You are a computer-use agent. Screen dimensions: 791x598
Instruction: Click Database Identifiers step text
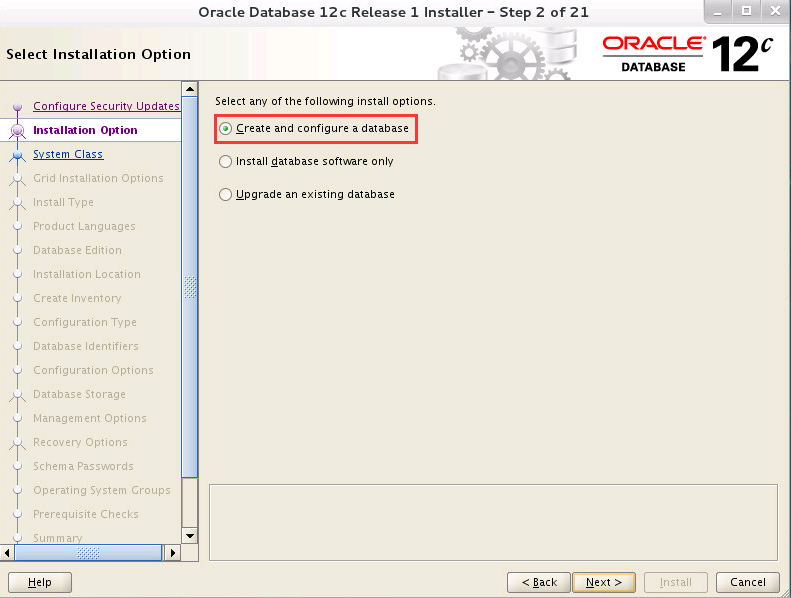click(x=86, y=346)
